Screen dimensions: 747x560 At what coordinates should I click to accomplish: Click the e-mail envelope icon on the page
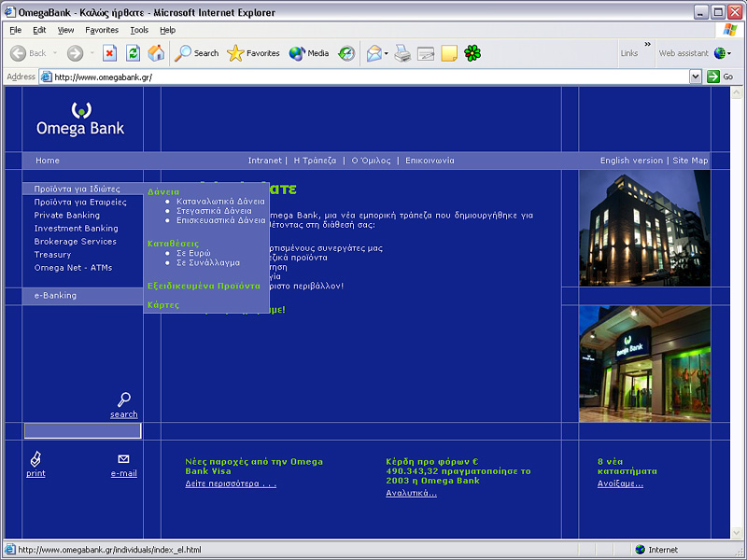pyautogui.click(x=123, y=459)
